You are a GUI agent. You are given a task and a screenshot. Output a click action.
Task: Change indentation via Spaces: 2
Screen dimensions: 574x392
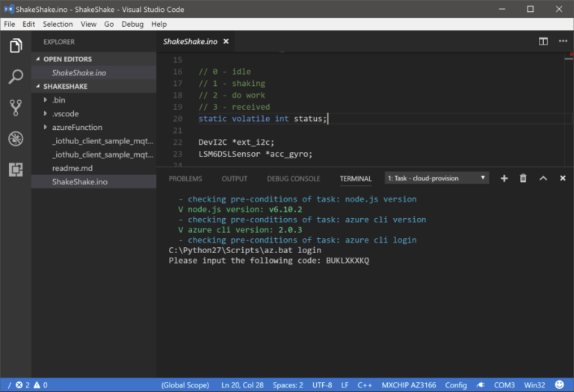point(288,385)
